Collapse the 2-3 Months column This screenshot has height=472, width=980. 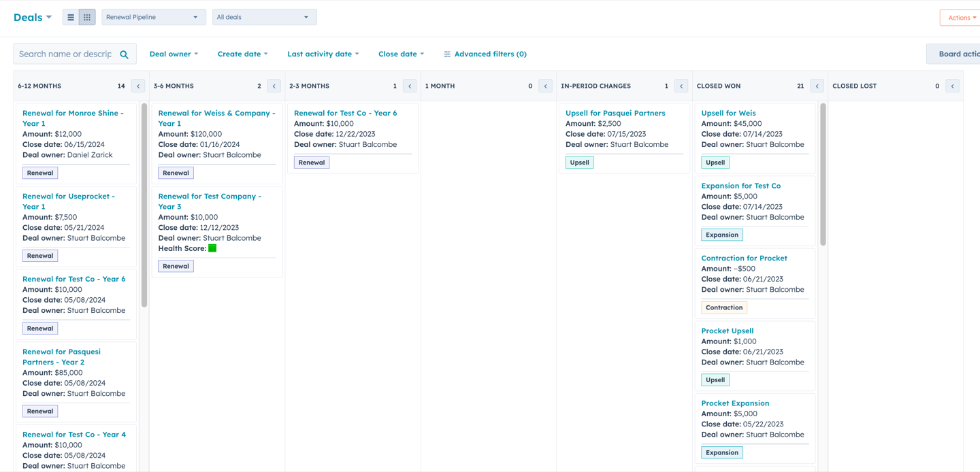pos(410,86)
